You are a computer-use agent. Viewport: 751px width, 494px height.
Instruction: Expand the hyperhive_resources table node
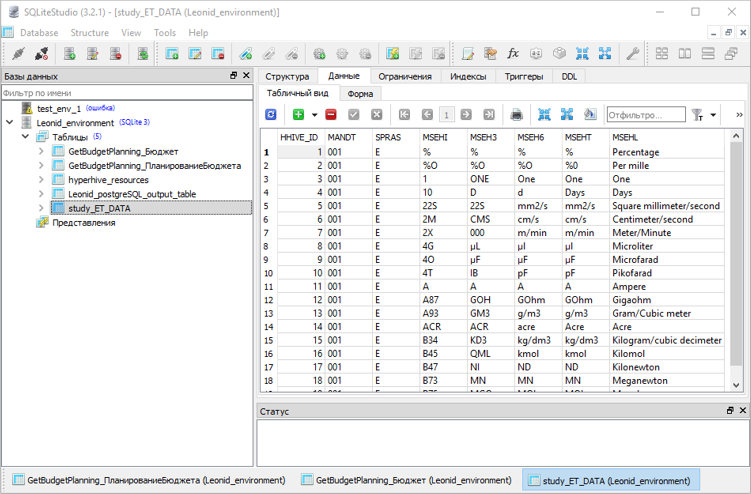pyautogui.click(x=42, y=180)
